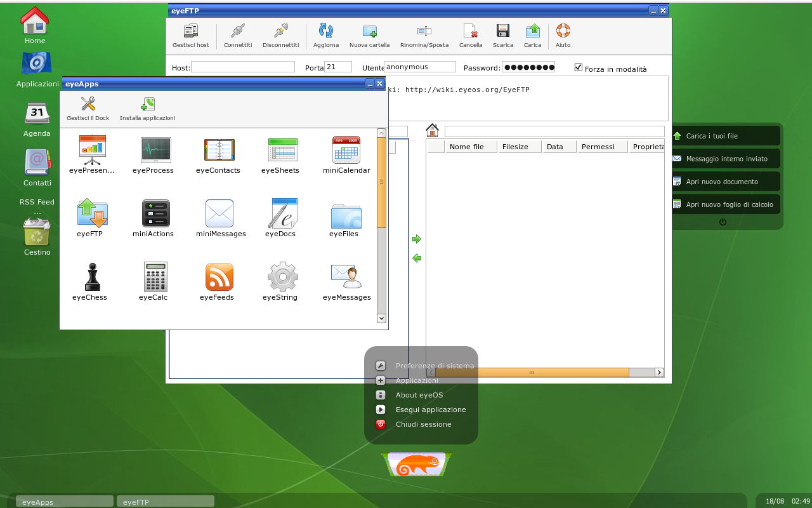Click Installa applicazioni in eyeApps
Image resolution: width=812 pixels, height=508 pixels.
(148, 109)
